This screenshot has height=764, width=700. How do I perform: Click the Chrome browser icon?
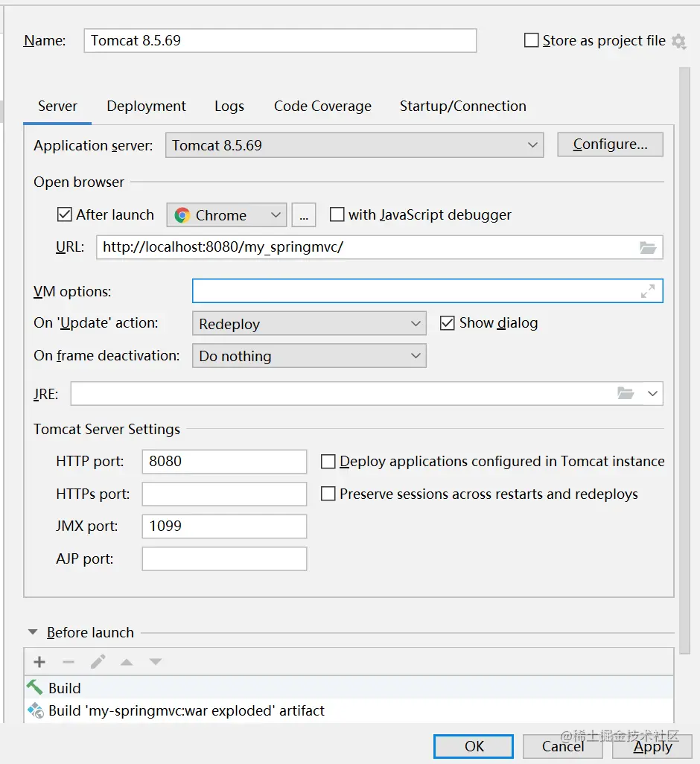pyautogui.click(x=182, y=215)
